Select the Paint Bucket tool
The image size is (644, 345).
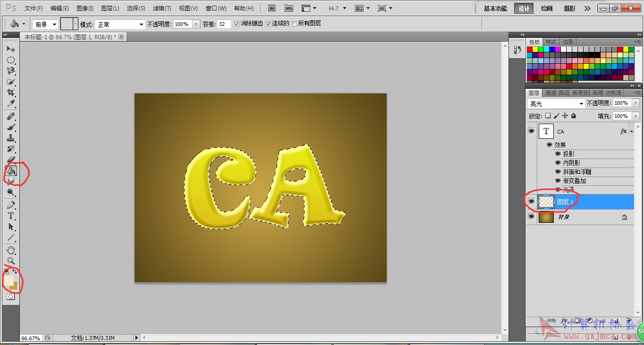[11, 171]
